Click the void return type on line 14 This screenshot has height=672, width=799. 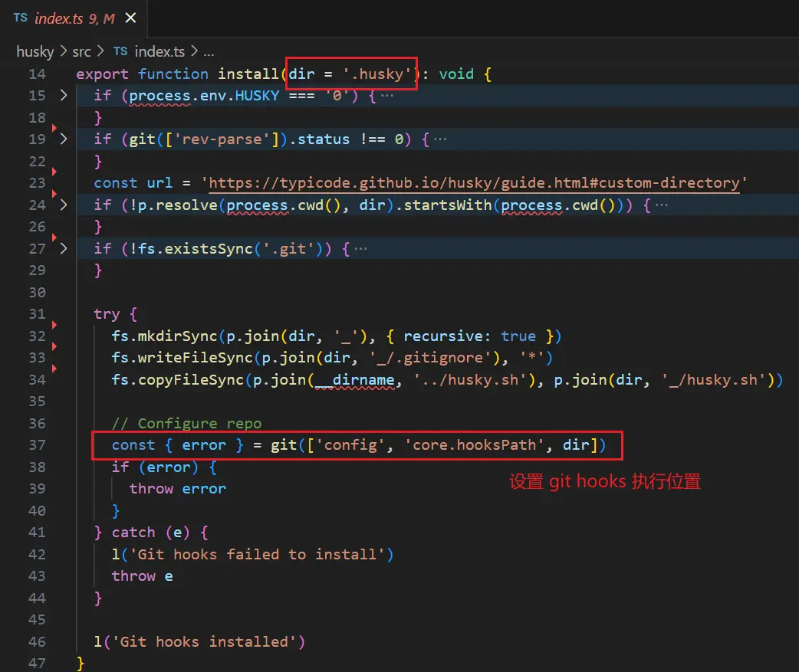click(x=456, y=74)
